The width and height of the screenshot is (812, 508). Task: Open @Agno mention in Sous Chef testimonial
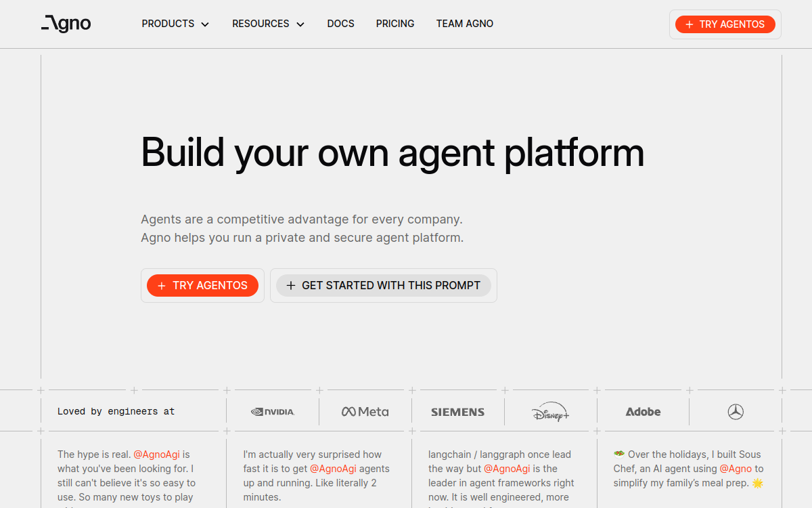pos(736,469)
